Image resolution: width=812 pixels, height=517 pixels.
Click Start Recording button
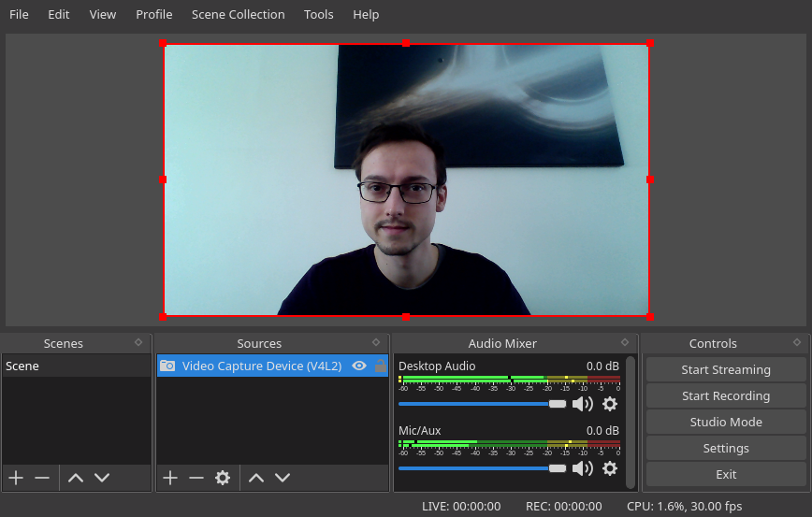tap(726, 395)
